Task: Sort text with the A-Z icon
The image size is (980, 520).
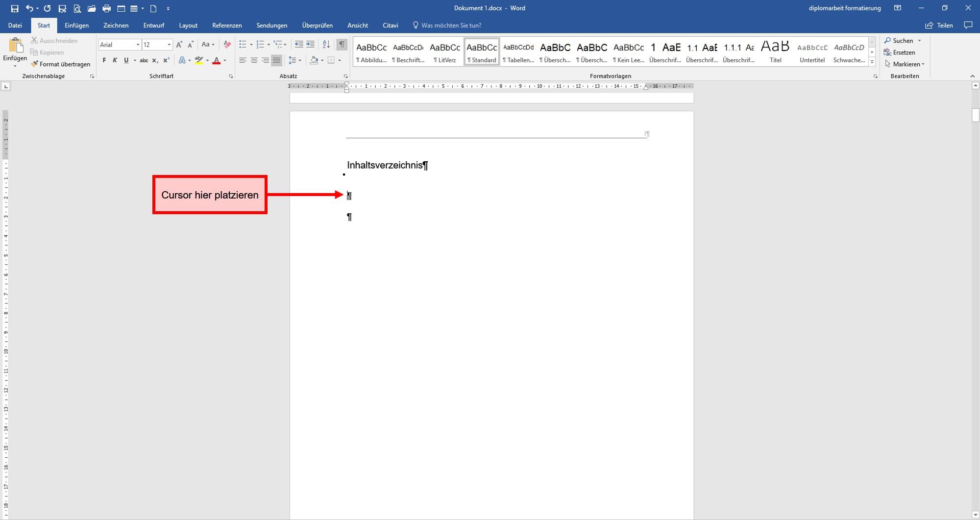Action: click(326, 45)
